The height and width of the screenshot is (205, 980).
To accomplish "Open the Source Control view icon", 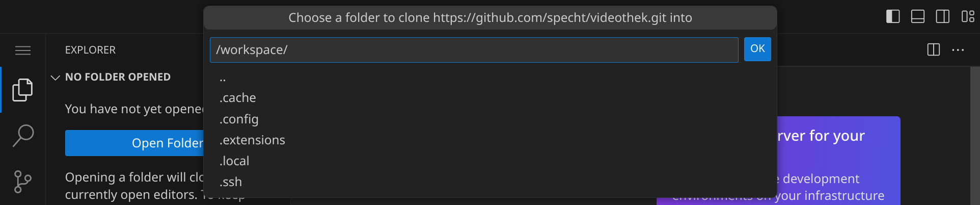I will (x=22, y=182).
